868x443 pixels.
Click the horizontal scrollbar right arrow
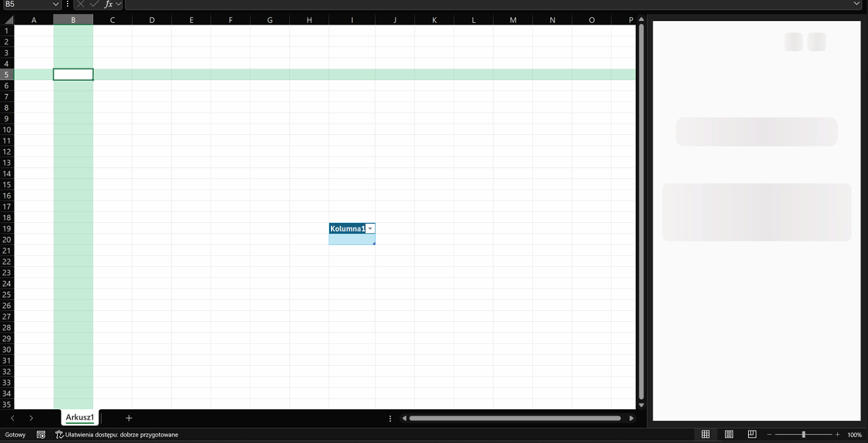point(631,418)
